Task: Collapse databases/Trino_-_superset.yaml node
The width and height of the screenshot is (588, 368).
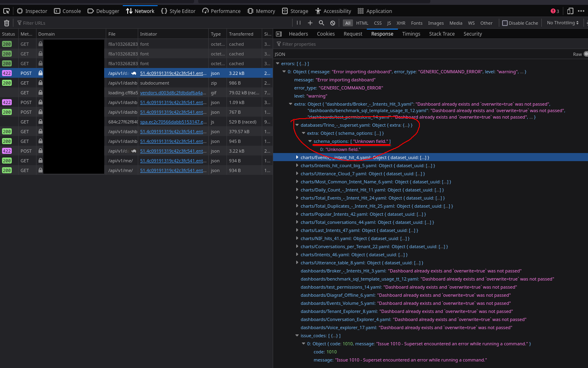Action: (297, 125)
